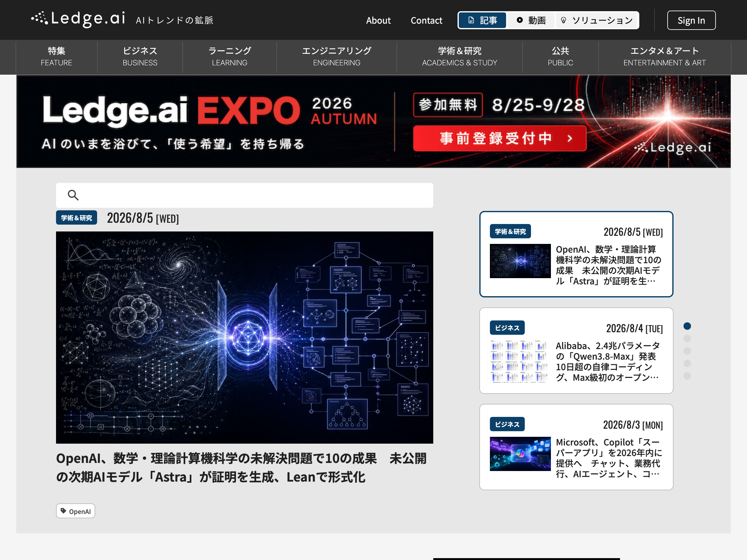Click the 参加無料 badge in banner
The width and height of the screenshot is (747, 560).
click(448, 105)
